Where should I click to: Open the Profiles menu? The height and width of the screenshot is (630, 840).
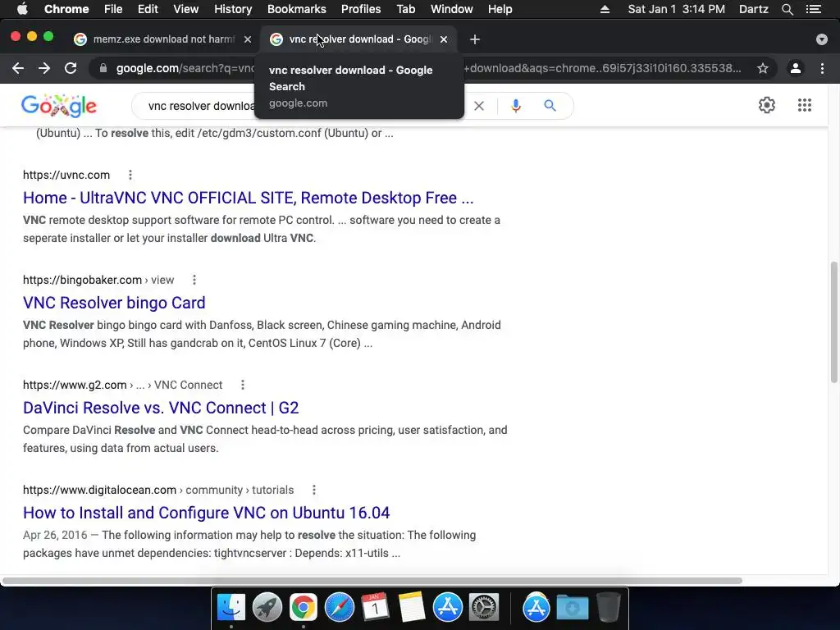pos(361,9)
